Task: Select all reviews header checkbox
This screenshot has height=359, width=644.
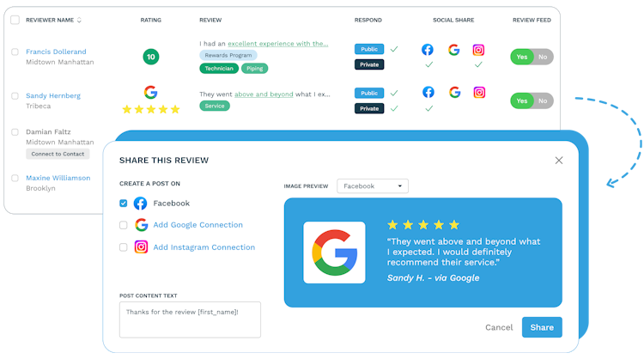Action: (x=15, y=20)
